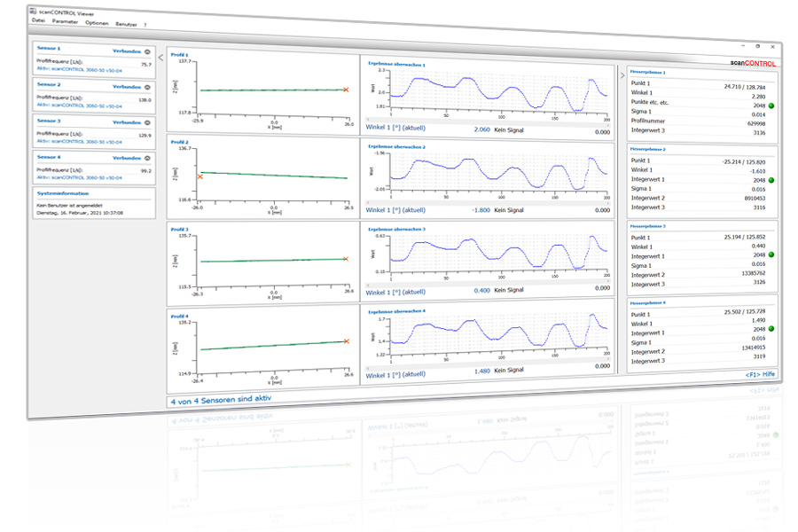798x532 pixels.
Task: Open the Optionen menu
Action: 97,22
